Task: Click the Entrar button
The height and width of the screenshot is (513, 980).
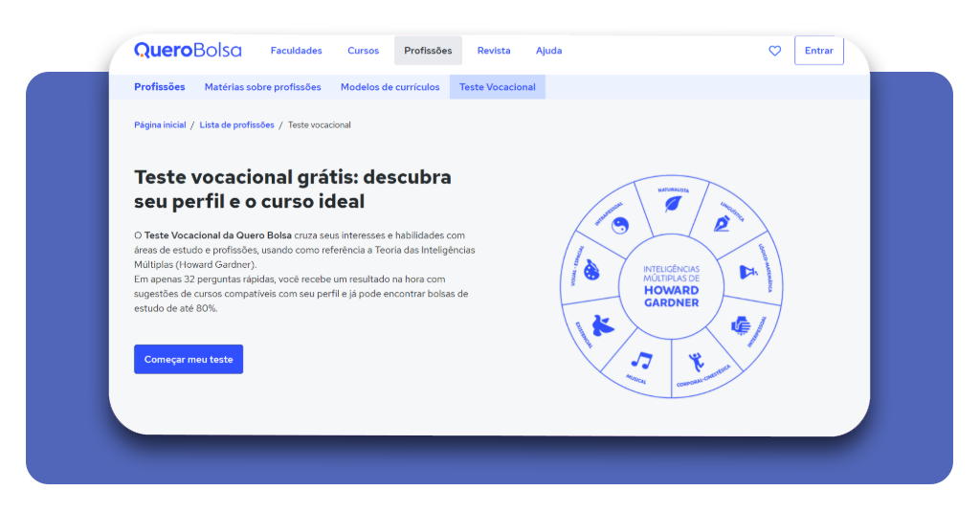Action: point(819,51)
